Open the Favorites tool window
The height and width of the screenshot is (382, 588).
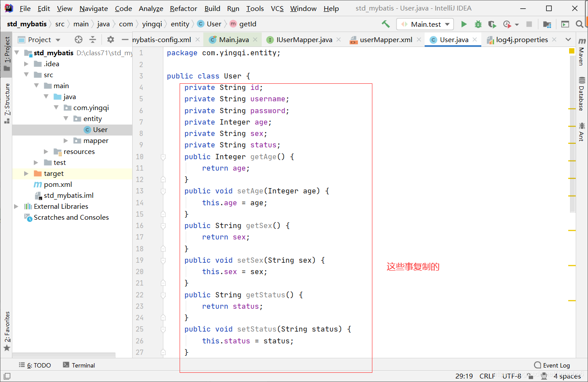(7, 331)
